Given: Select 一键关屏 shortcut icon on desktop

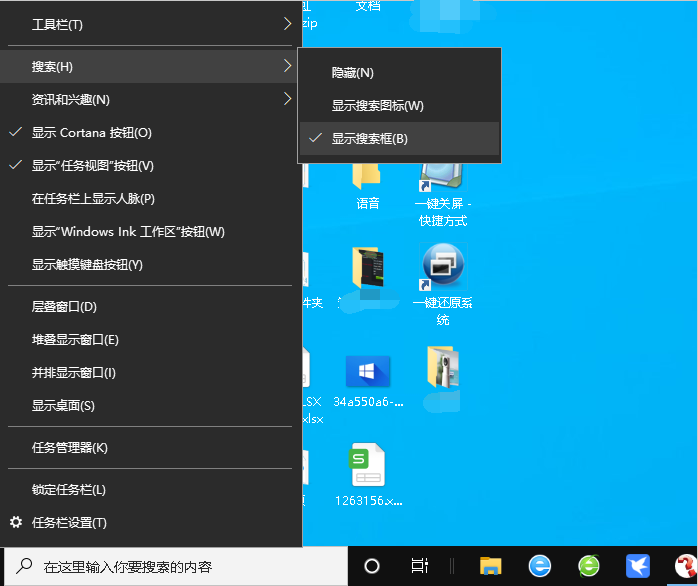Looking at the screenshot, I should (x=442, y=176).
